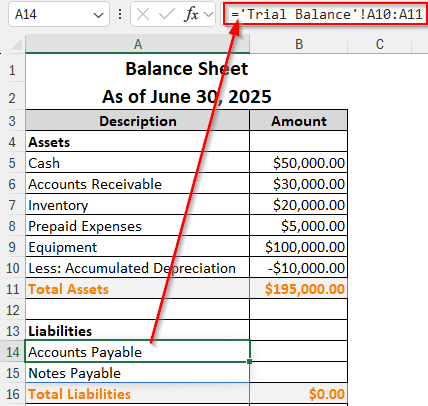Screen dimensions: 428x406
Task: Select the Assets heading cell
Action: tap(138, 142)
